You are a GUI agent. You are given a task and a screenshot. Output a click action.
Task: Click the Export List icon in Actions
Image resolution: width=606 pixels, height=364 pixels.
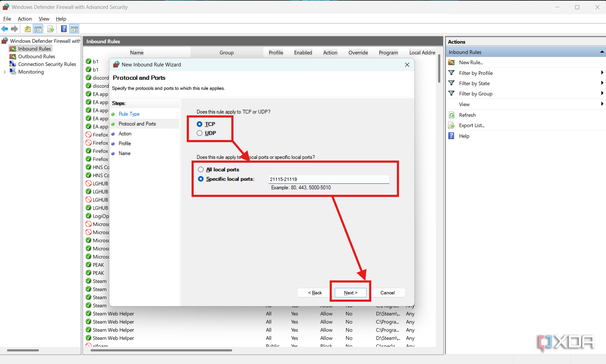click(452, 125)
